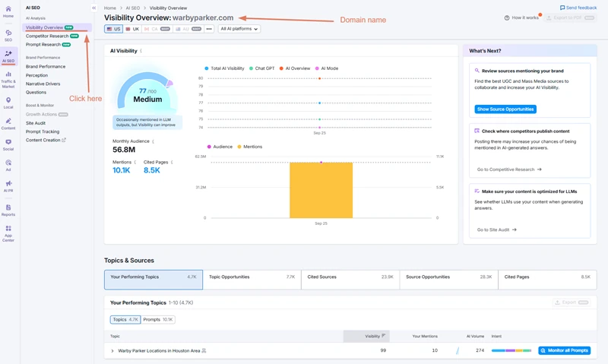Toggle Audience legend series

coord(220,147)
